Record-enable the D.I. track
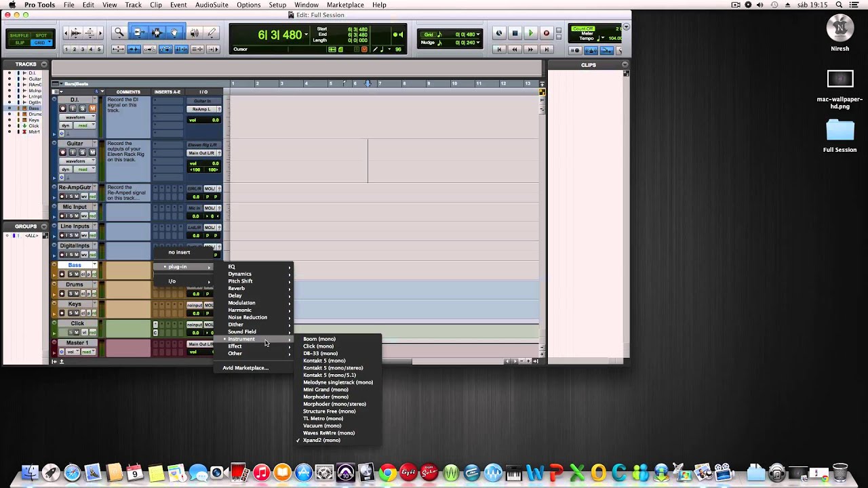 pyautogui.click(x=63, y=108)
